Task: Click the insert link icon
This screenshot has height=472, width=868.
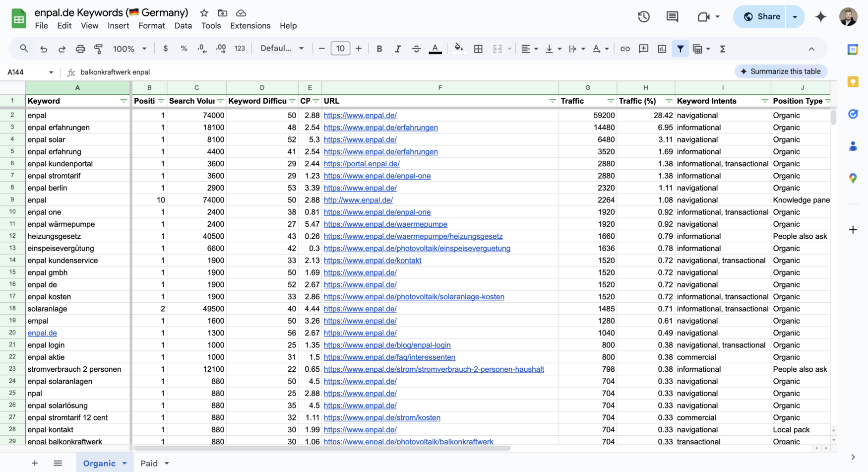Action: [625, 49]
